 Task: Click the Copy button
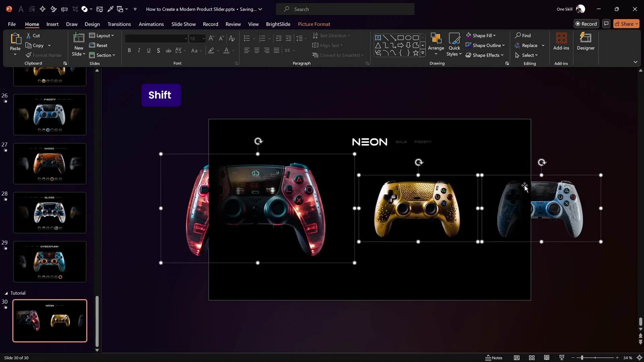click(x=35, y=45)
